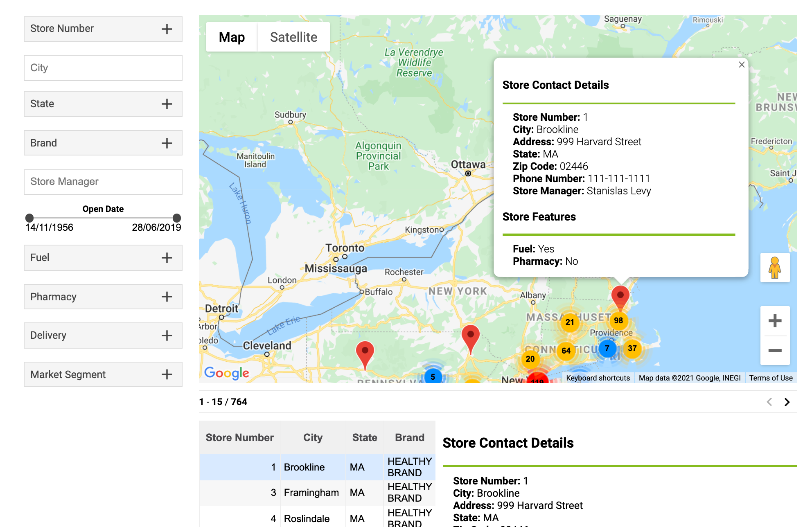Click the red marker near Buffalo south
This screenshot has height=527, width=812.
click(x=365, y=354)
